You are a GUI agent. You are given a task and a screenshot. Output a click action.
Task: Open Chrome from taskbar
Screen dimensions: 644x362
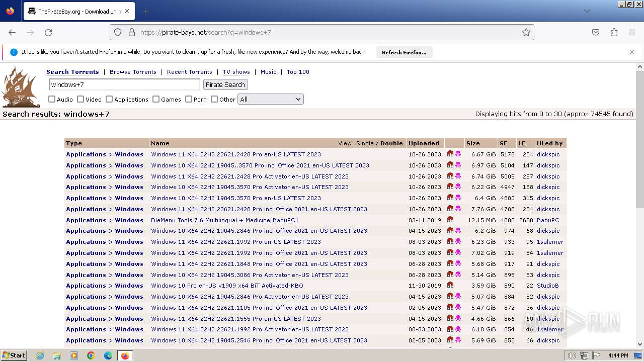coord(91,355)
